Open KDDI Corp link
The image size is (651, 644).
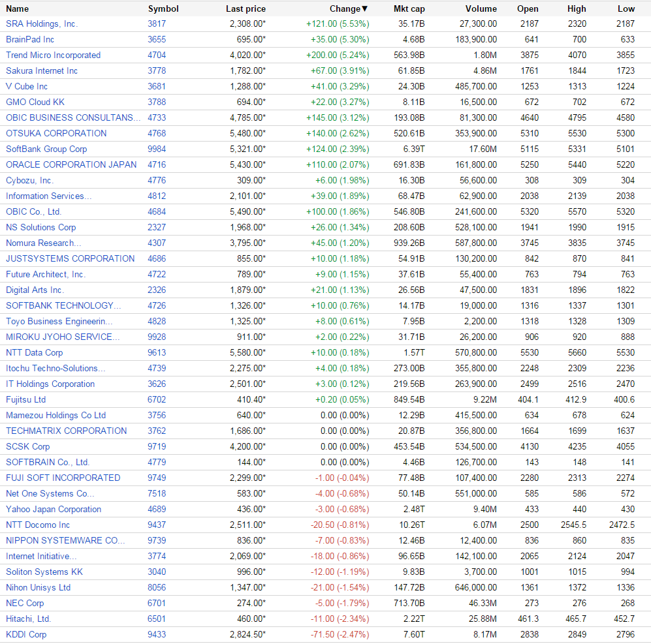click(x=26, y=634)
